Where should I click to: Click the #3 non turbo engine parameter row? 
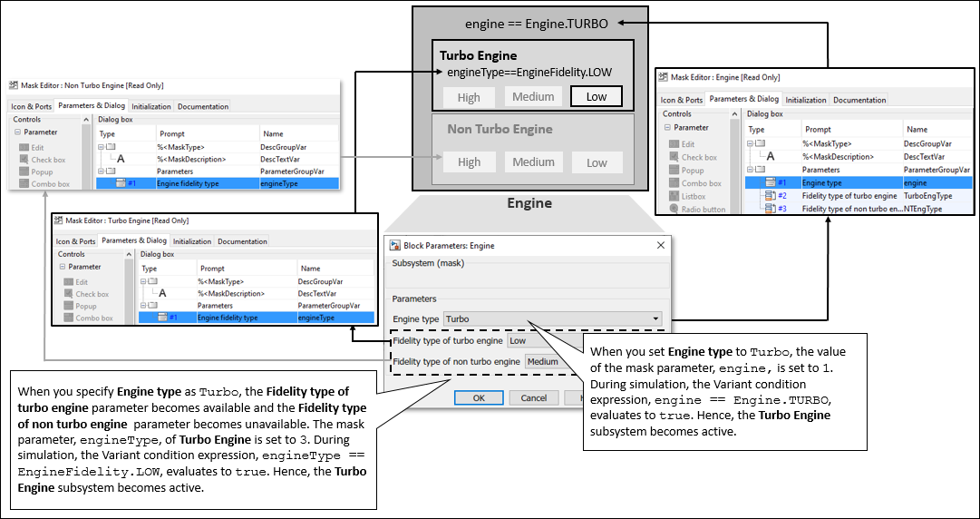coord(849,209)
